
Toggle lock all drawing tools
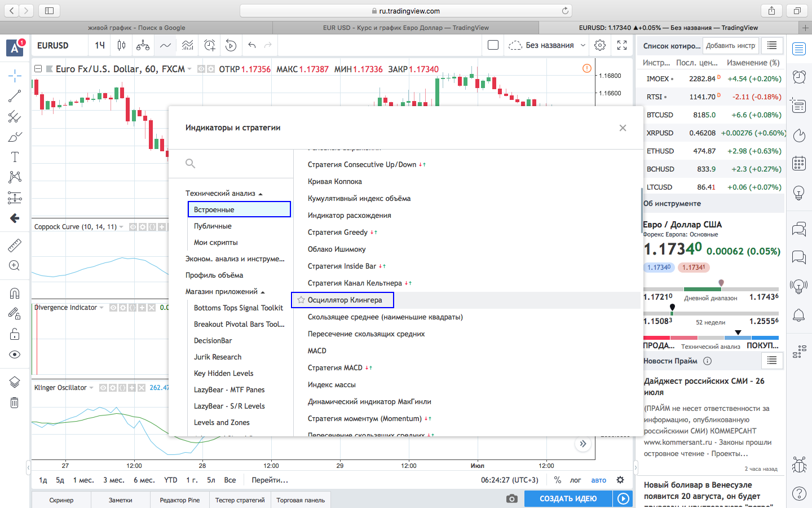[x=15, y=334]
